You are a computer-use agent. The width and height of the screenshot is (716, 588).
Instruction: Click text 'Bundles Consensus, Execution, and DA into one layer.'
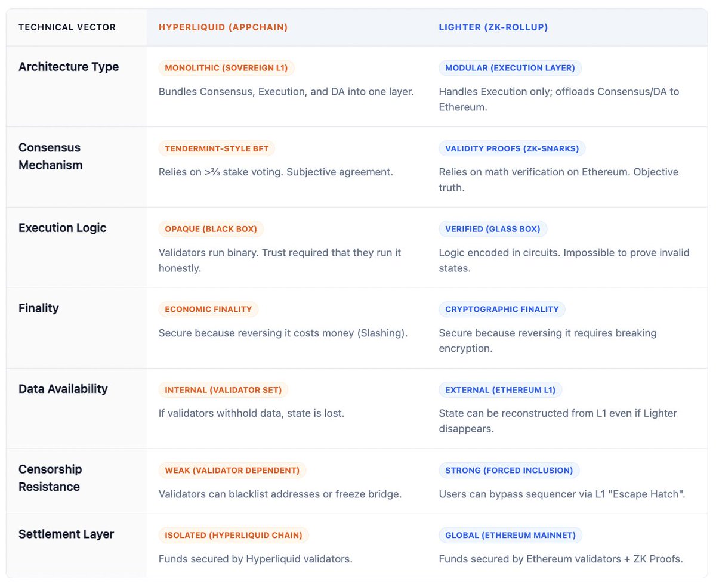(x=286, y=92)
